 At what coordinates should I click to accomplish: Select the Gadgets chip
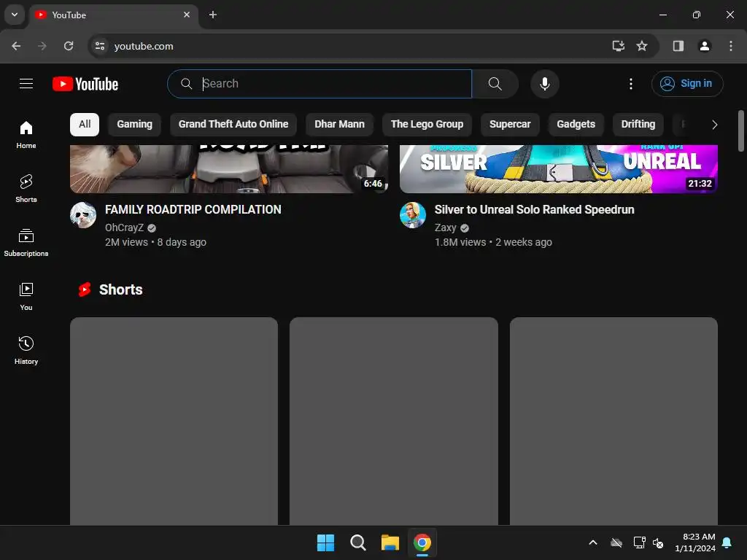point(576,124)
